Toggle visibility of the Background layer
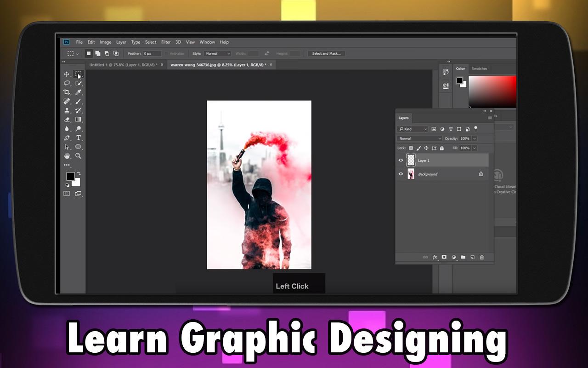The width and height of the screenshot is (588, 368). [401, 174]
